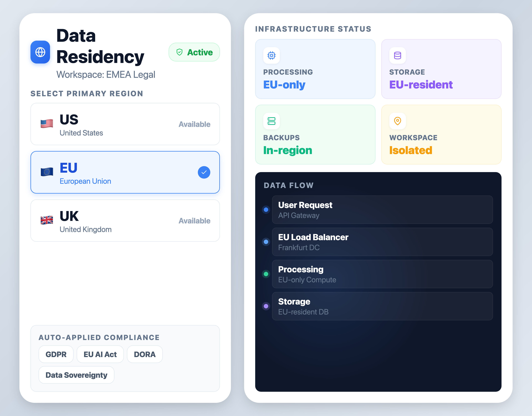Click the Processing status dot in Data Flow
The width and height of the screenshot is (532, 416).
pos(266,274)
